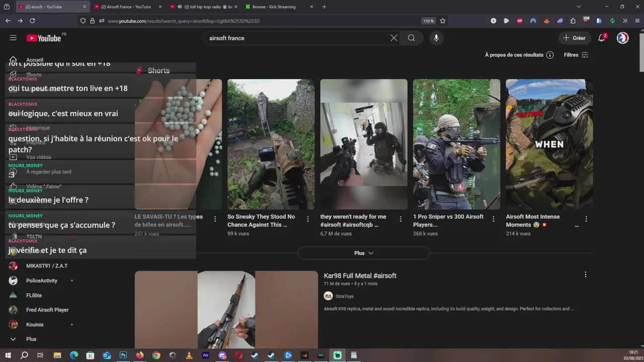Open Kouinia channel in sidebar
The image size is (644, 362).
35,324
